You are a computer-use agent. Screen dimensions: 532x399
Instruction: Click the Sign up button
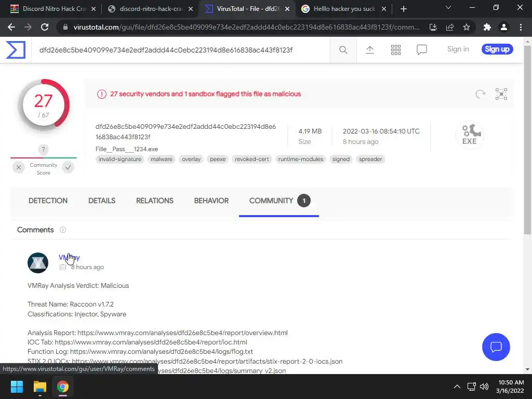(x=497, y=49)
